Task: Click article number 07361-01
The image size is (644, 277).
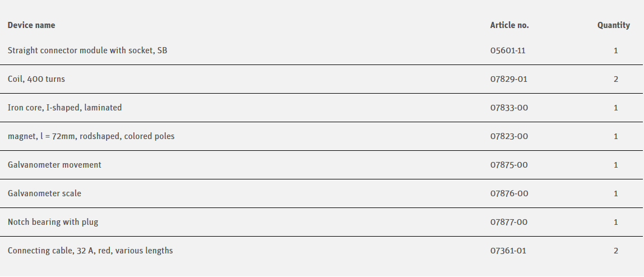Action: click(x=508, y=251)
